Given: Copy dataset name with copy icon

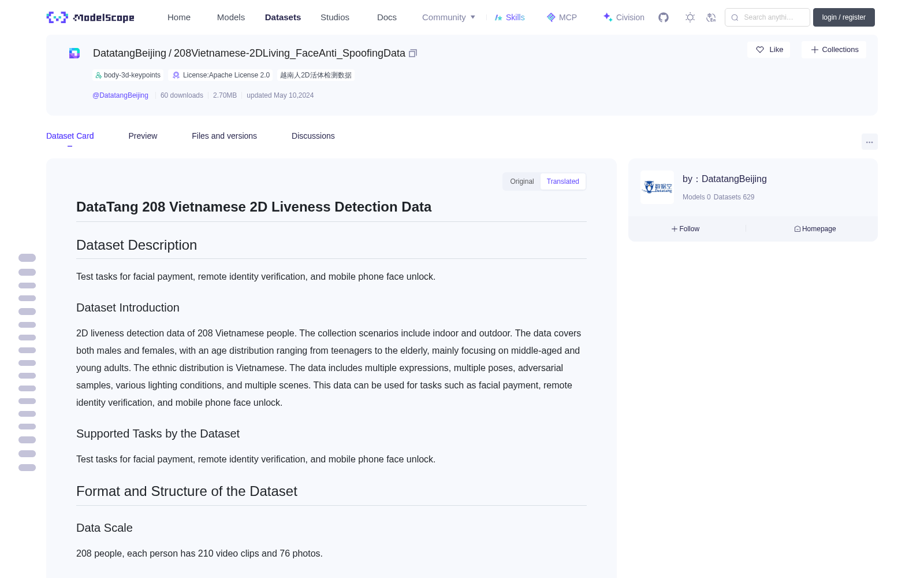Looking at the screenshot, I should 413,53.
